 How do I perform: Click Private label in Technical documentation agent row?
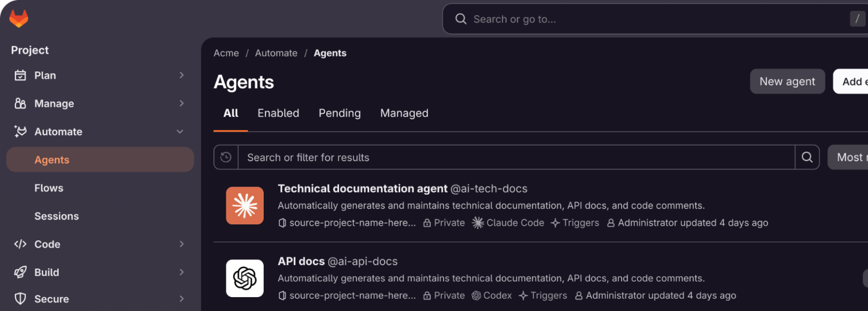tap(449, 223)
